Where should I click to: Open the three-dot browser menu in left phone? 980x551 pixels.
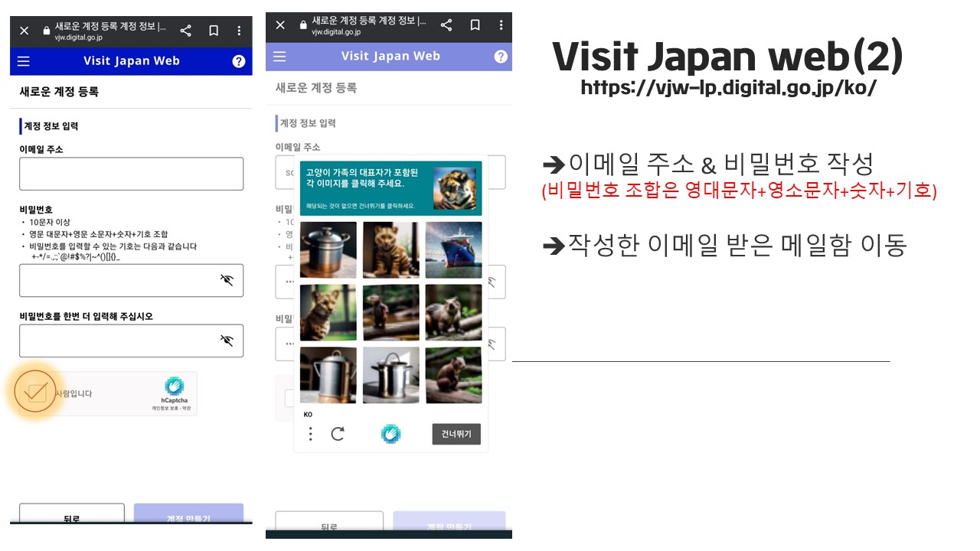coord(240,31)
